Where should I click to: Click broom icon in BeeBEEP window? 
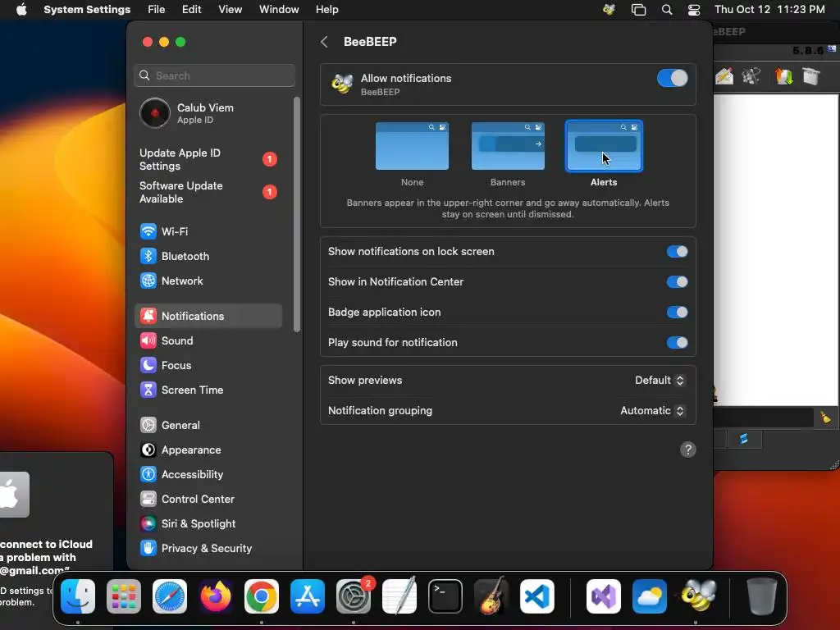click(825, 418)
